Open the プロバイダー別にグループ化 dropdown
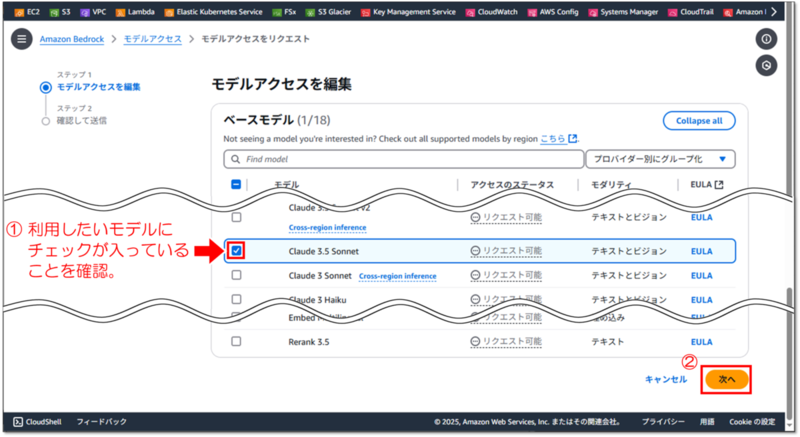The height and width of the screenshot is (437, 800). [x=660, y=159]
